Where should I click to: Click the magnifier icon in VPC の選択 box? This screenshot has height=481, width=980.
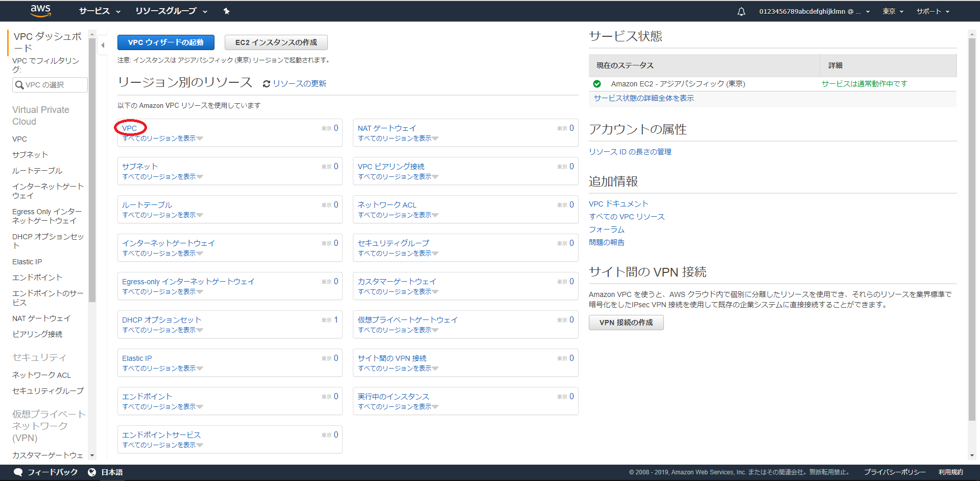(19, 84)
